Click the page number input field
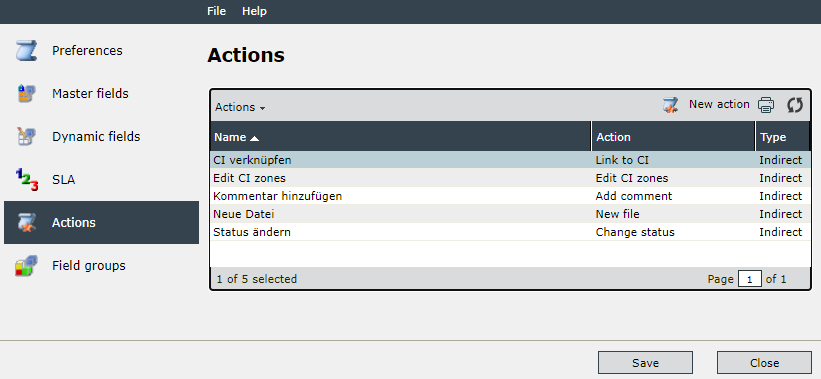 (x=750, y=280)
